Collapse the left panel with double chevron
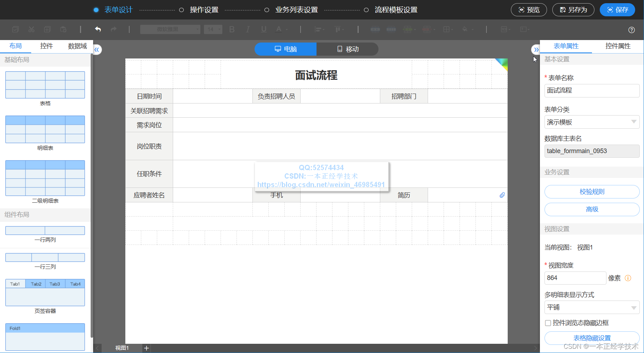644x353 pixels. tap(97, 50)
